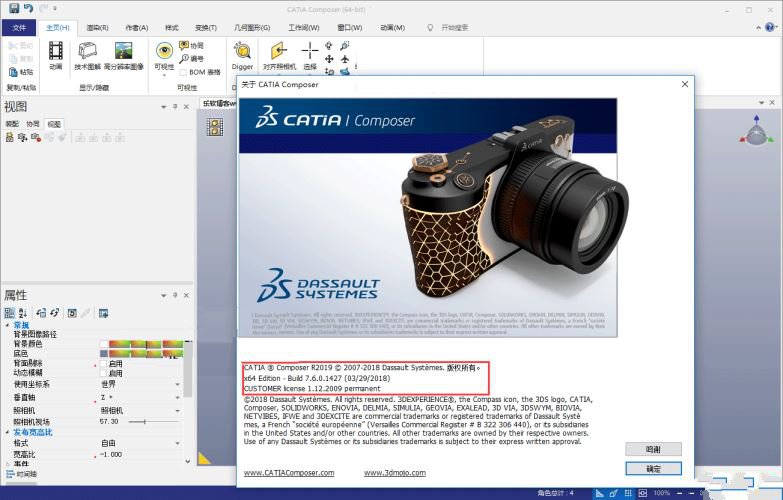Open the 作者(A) Author ribbon tab
Screen dimensions: 783x500
point(137,27)
